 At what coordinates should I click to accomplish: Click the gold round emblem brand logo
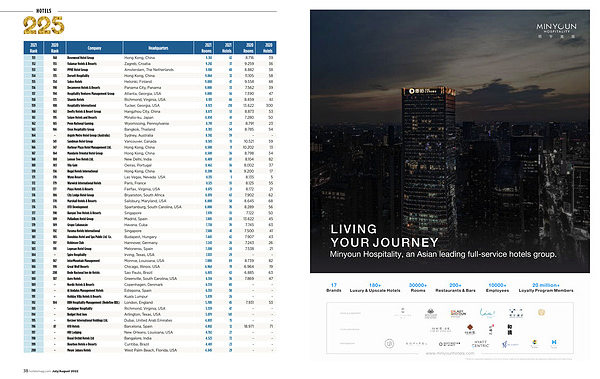(541, 312)
